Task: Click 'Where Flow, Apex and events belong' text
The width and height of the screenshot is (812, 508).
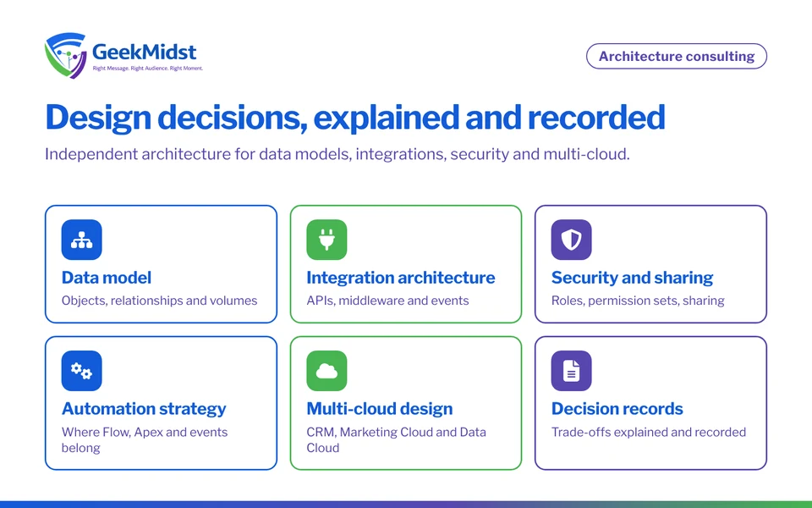Action: click(x=145, y=439)
